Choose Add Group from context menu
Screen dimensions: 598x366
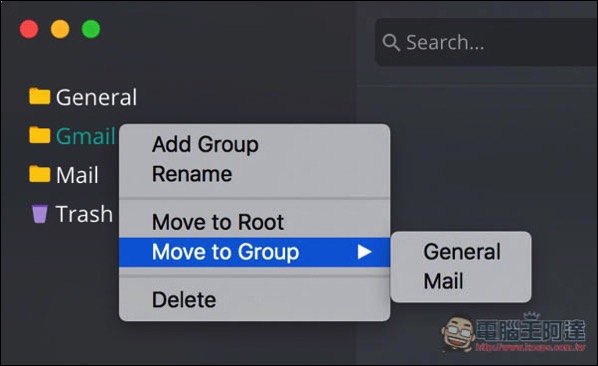click(x=254, y=144)
